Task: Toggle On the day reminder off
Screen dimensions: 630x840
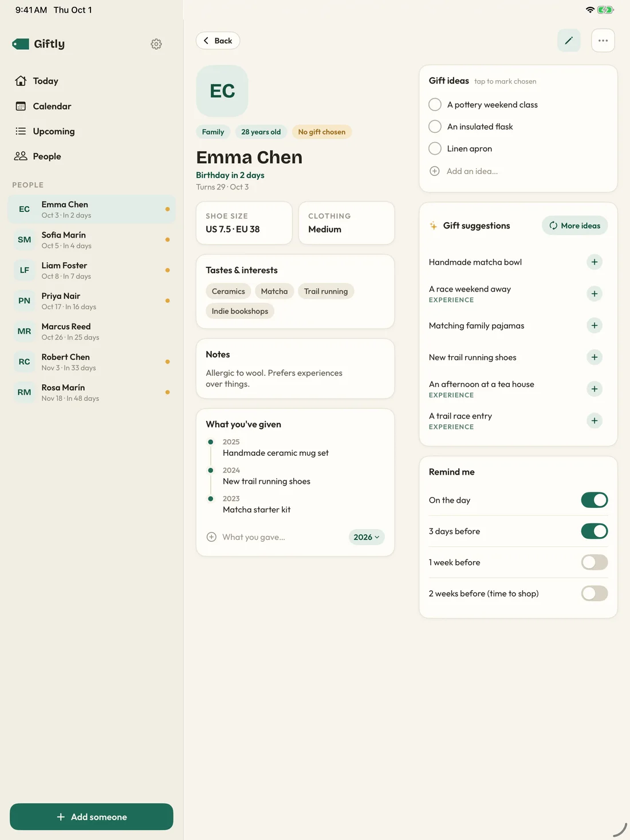Action: 594,500
